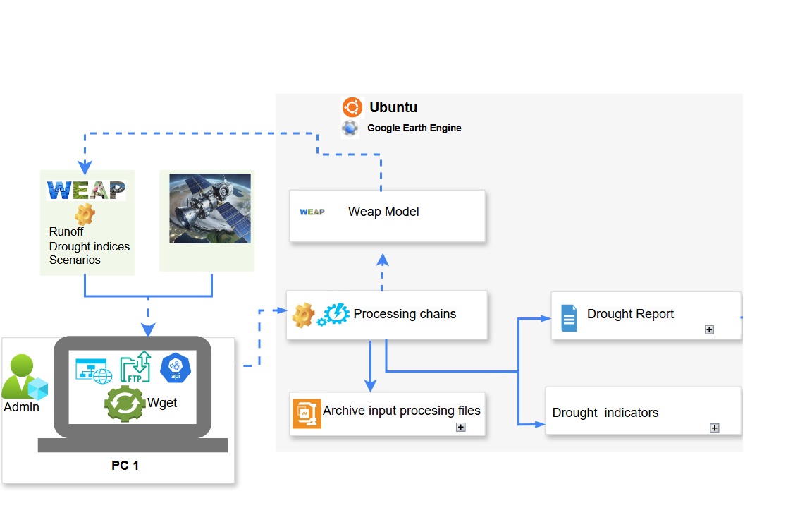This screenshot has width=812, height=508.
Task: Click the small gear under the WEAP logo
Action: [85, 214]
